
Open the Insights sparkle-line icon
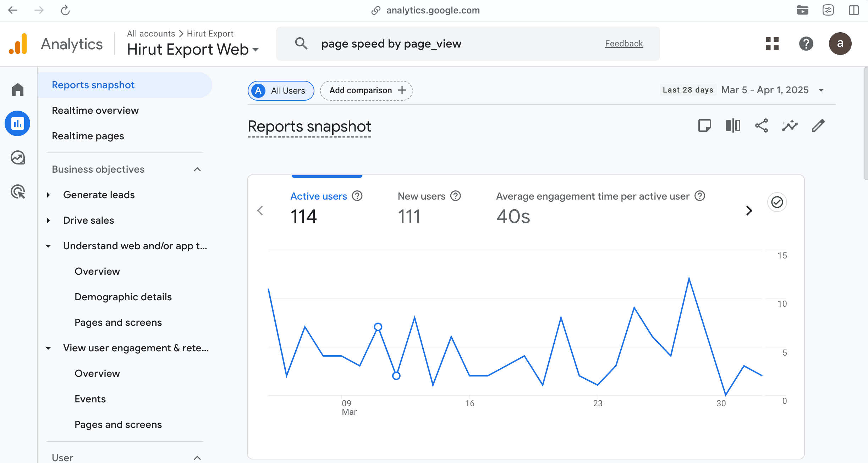[790, 126]
